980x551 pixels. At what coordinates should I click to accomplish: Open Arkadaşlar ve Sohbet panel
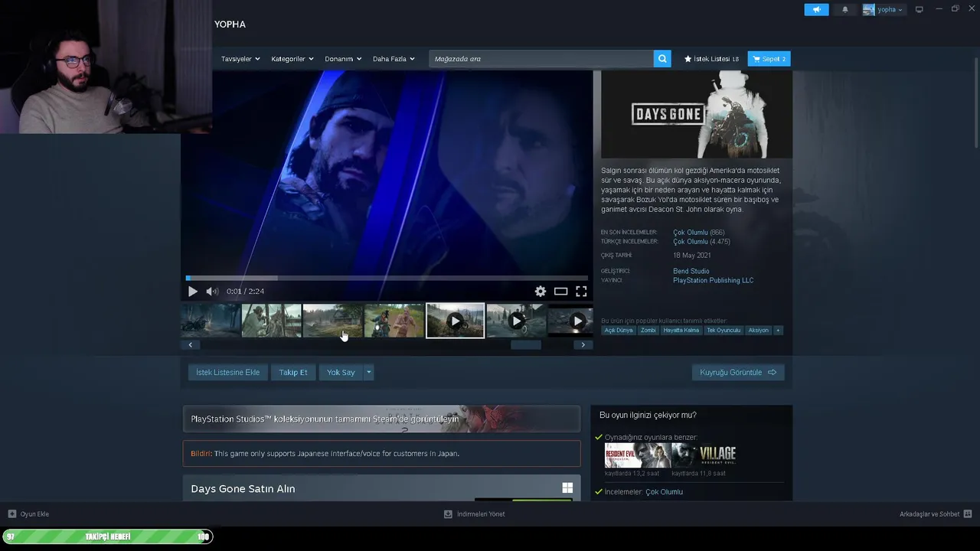pos(936,514)
